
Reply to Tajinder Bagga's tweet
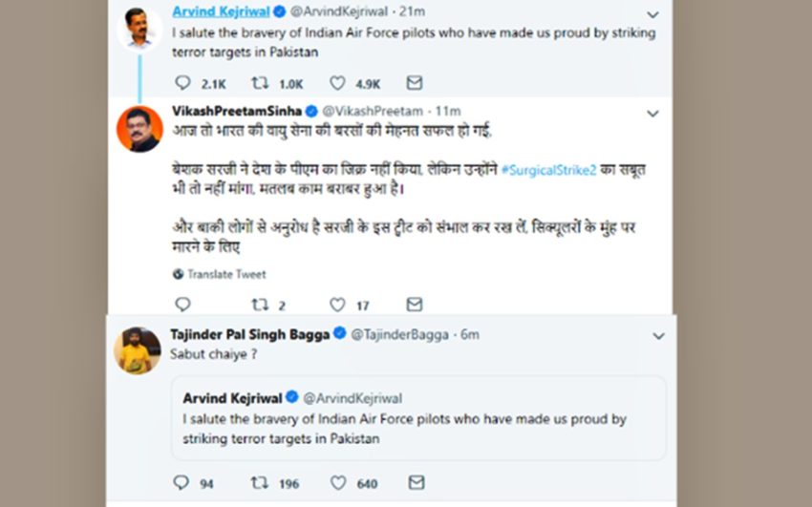182,483
